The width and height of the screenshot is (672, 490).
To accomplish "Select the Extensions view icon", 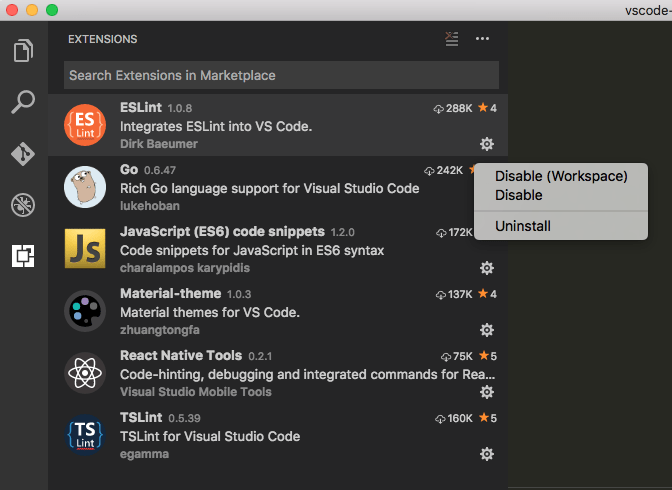I will (23, 256).
